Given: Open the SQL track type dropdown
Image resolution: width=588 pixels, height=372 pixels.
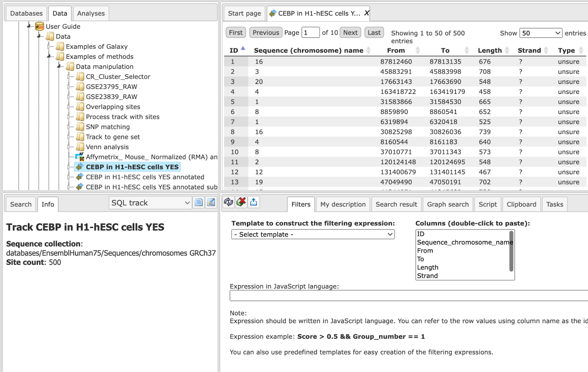Looking at the screenshot, I should pyautogui.click(x=150, y=203).
